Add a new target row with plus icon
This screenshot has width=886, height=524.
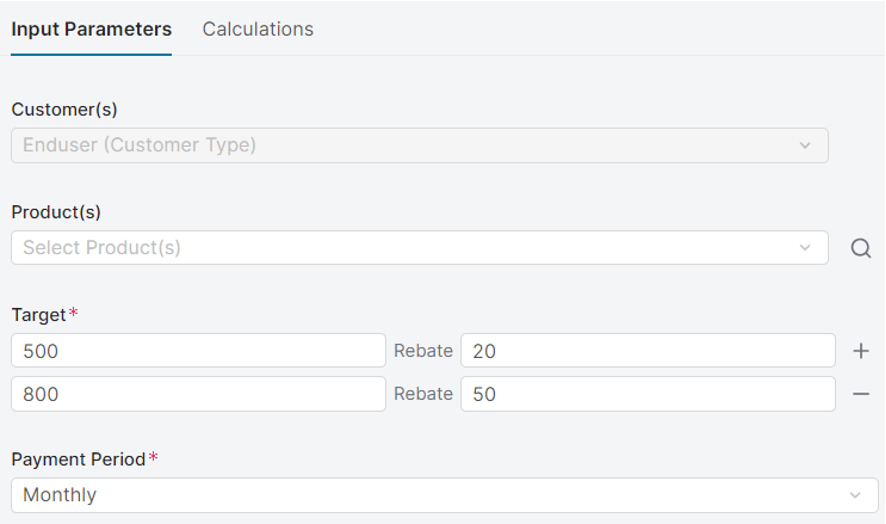pyautogui.click(x=861, y=351)
